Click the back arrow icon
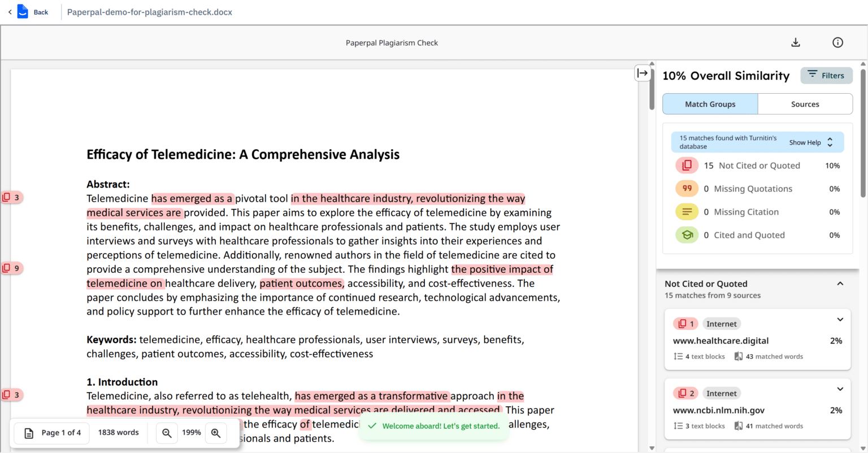 [x=10, y=12]
